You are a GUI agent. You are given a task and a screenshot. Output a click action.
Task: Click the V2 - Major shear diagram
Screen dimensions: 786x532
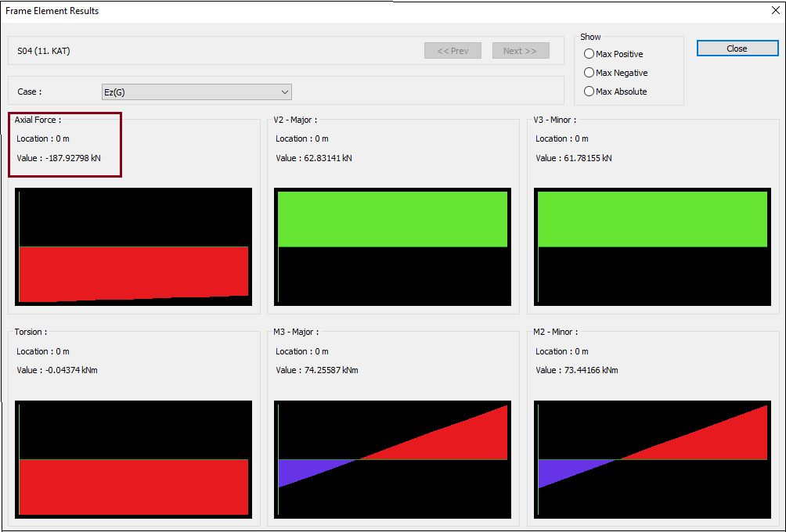click(392, 246)
